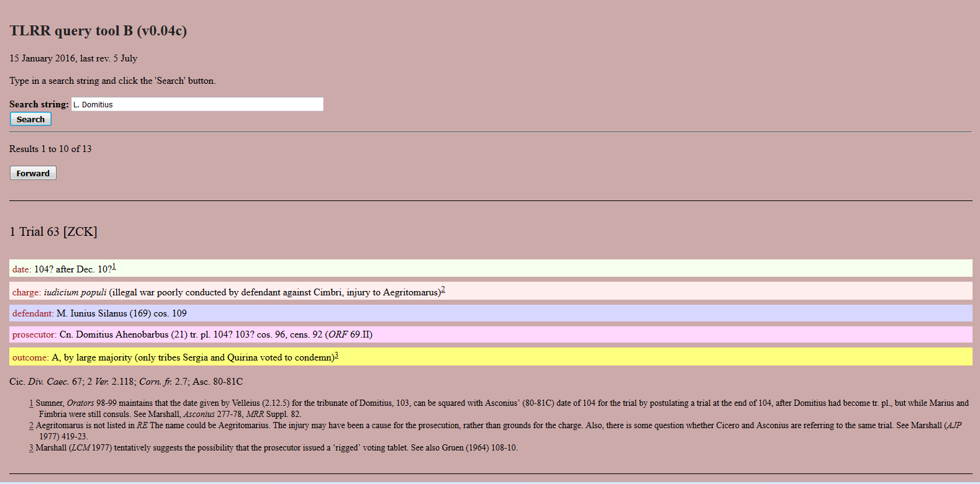Click the light green date row
This screenshot has width=980, height=484.
click(491, 269)
